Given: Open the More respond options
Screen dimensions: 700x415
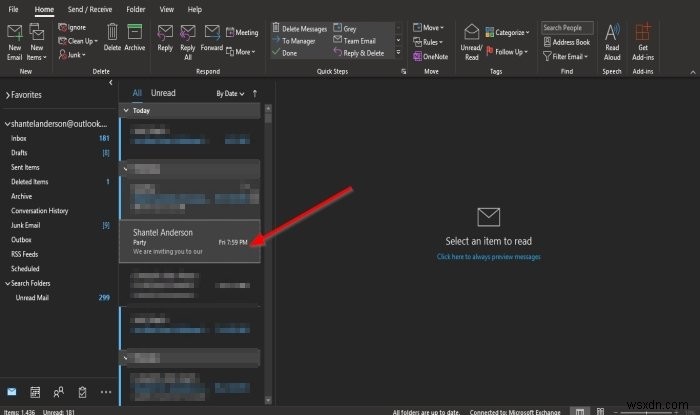Looking at the screenshot, I should (x=241, y=52).
